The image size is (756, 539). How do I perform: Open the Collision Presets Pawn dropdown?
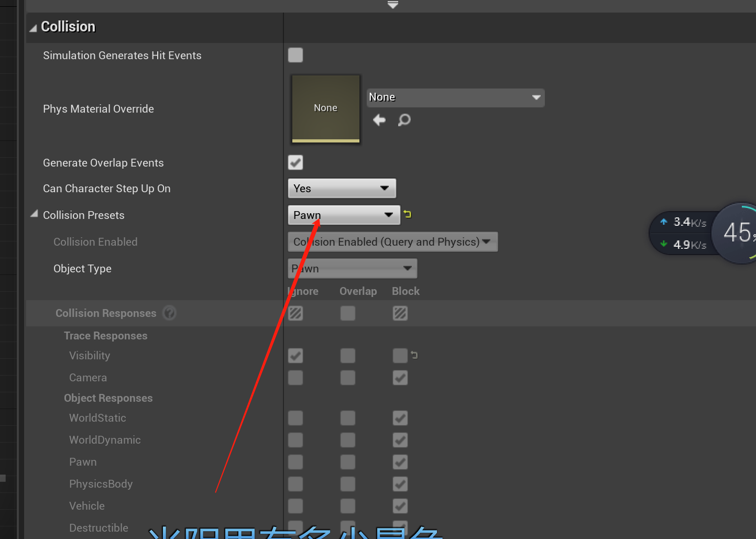click(x=344, y=215)
